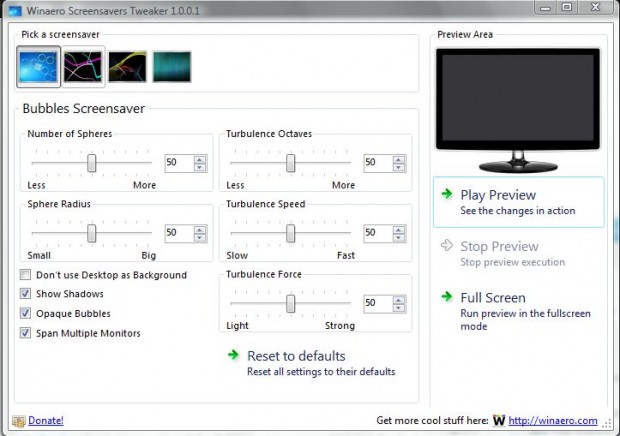Toggle the Opaque Bubbles checkbox

25,313
